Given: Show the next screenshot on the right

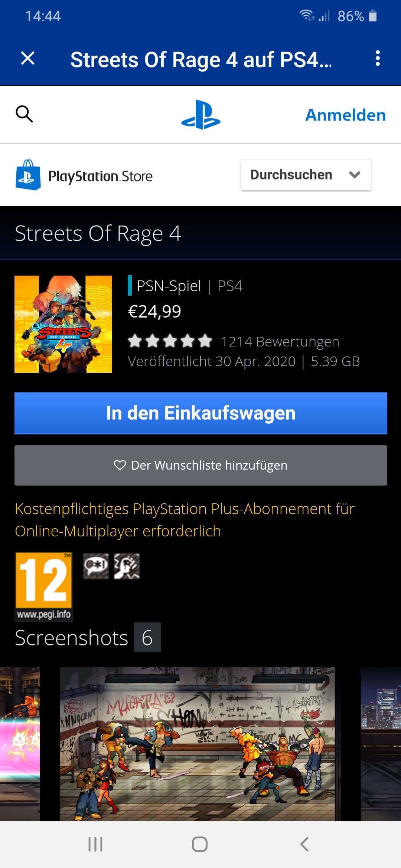Looking at the screenshot, I should [381, 744].
